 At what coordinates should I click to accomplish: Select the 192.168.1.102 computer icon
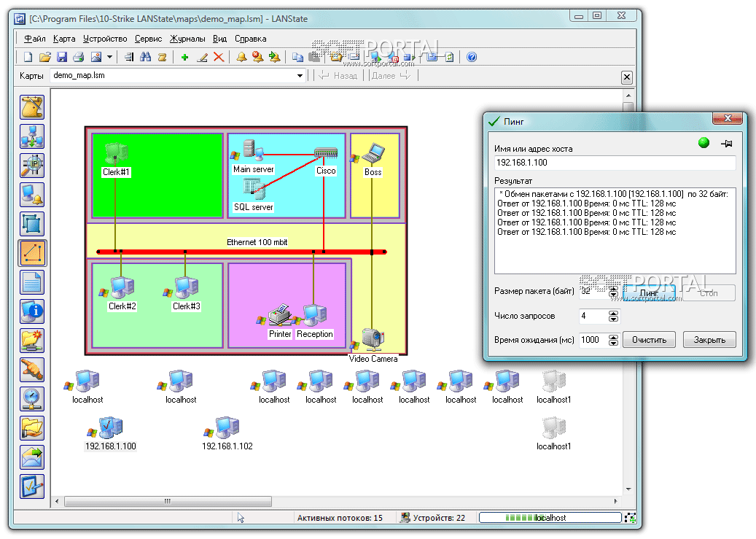coord(227,427)
